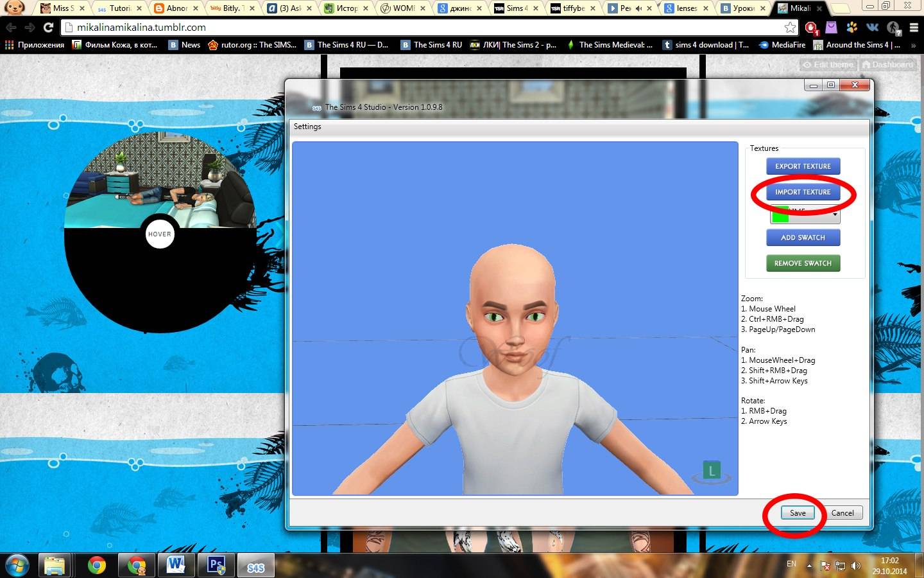Cancel the Sims 4 Studio dialog
The height and width of the screenshot is (578, 924).
(x=843, y=513)
